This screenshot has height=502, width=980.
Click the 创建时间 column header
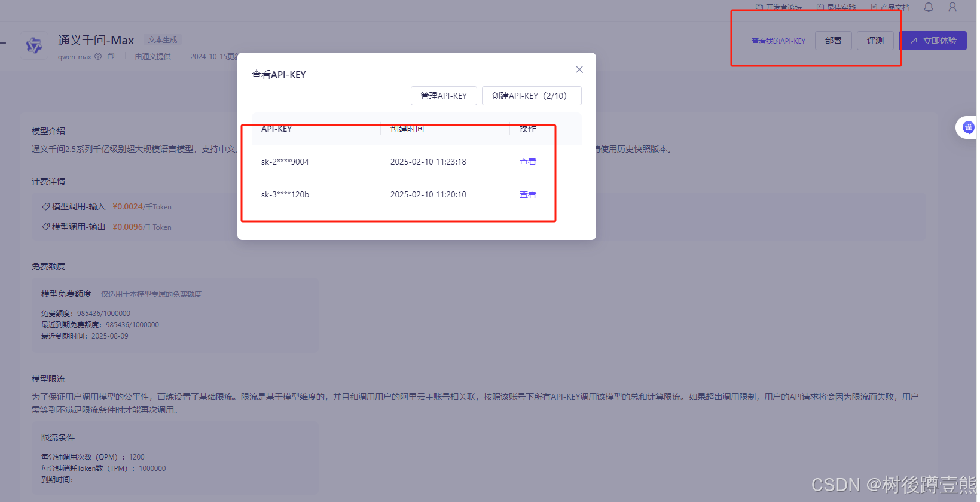coord(407,129)
